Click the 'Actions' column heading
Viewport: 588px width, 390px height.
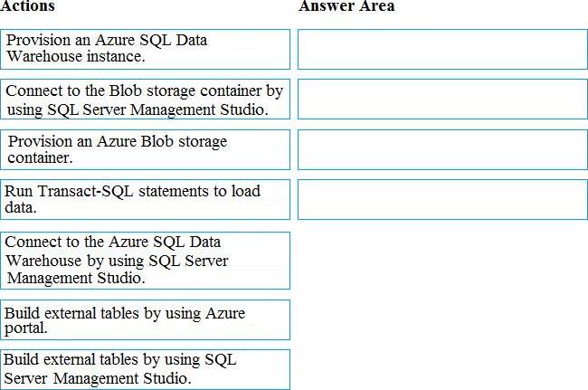tap(27, 6)
